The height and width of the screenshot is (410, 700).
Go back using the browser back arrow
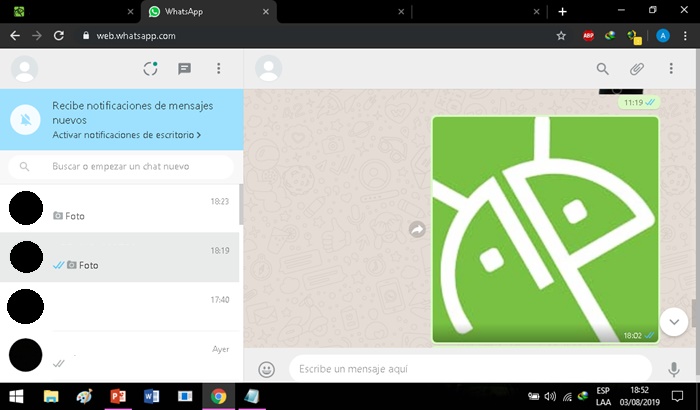(15, 36)
